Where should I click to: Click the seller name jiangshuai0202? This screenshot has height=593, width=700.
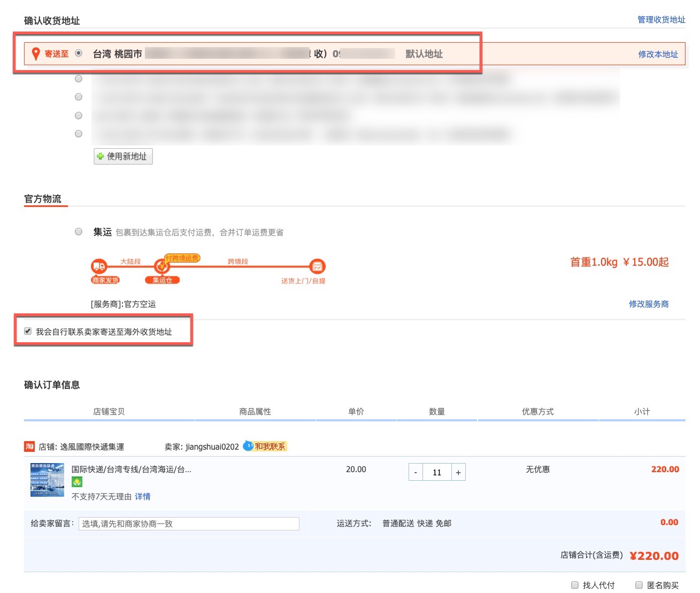click(212, 447)
